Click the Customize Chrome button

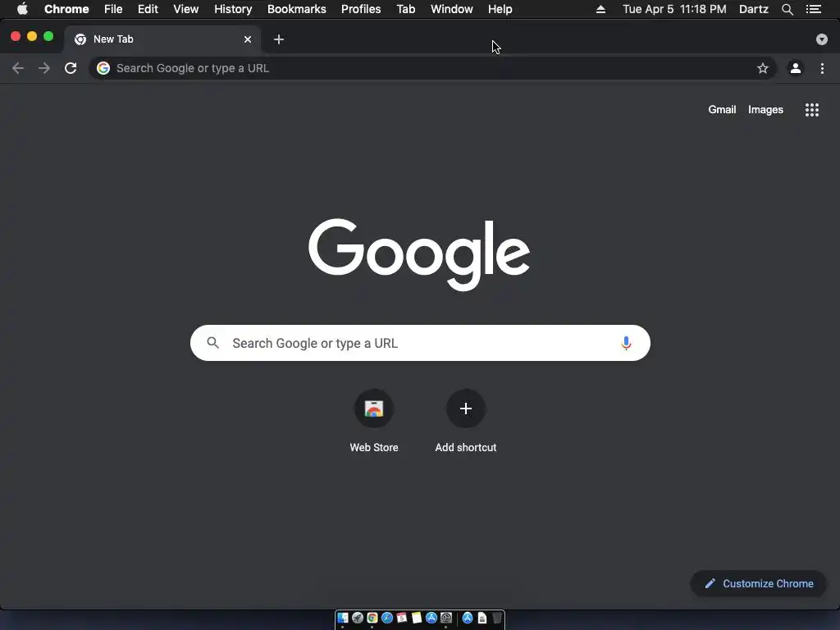[759, 583]
